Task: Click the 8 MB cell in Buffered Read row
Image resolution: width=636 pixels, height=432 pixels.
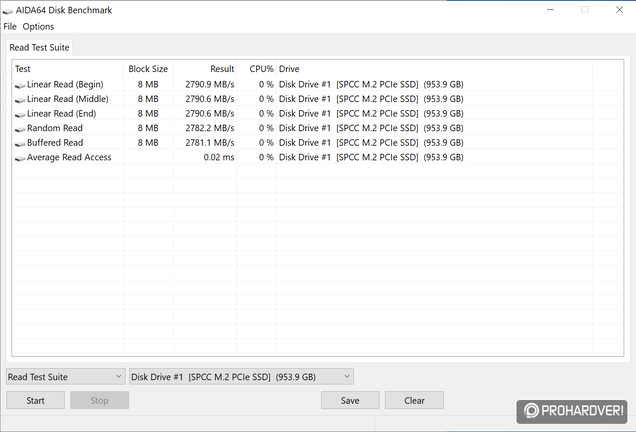Action: click(148, 143)
